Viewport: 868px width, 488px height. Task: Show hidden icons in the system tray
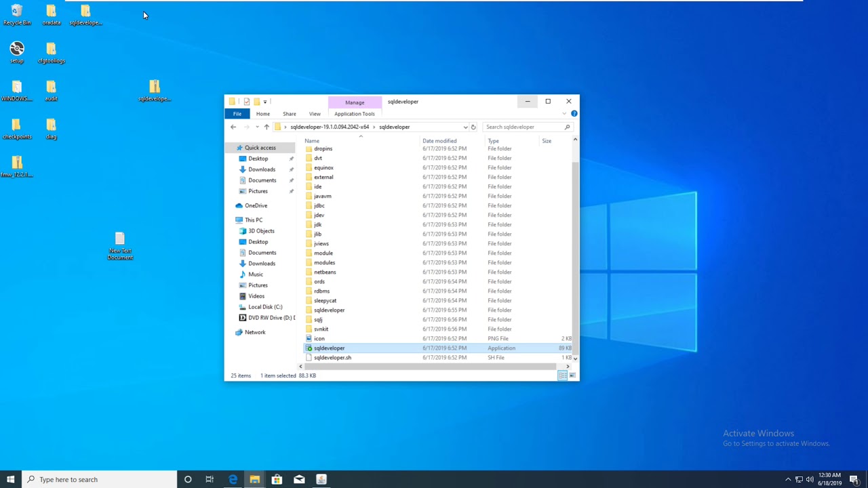788,479
